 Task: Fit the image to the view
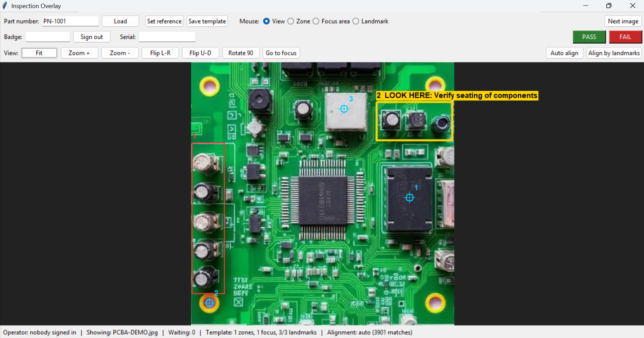tap(39, 53)
